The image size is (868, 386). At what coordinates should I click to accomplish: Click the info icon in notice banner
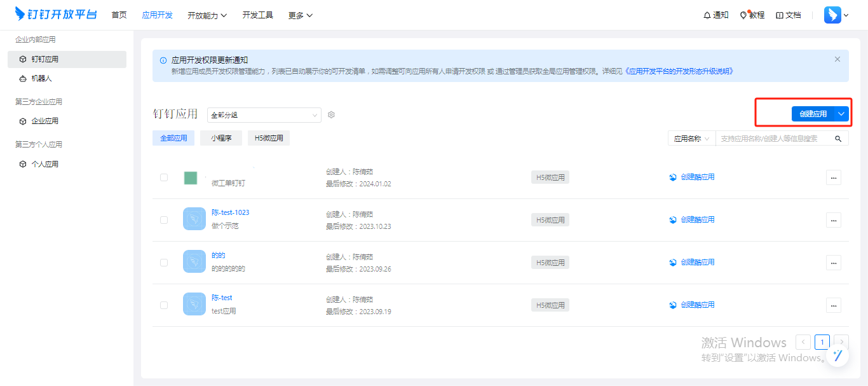click(163, 60)
